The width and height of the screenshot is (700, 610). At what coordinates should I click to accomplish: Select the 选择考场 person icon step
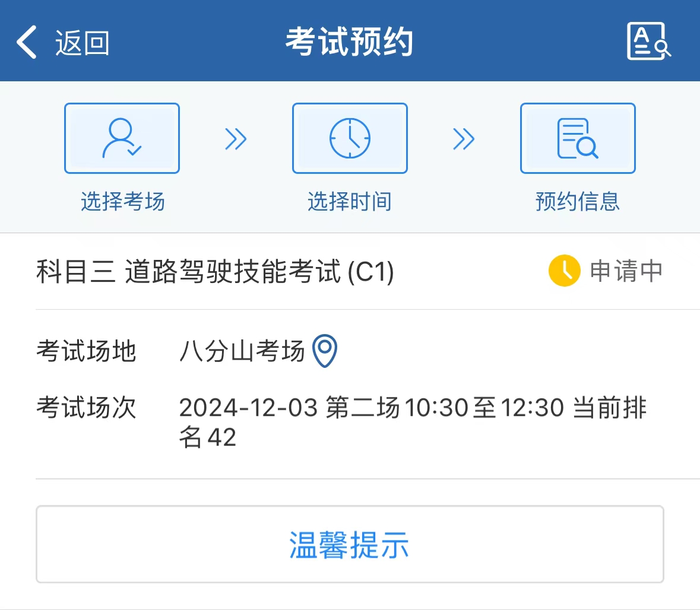(x=122, y=138)
